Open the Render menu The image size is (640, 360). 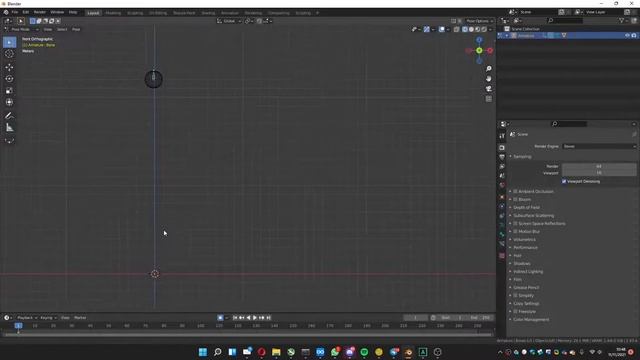pos(40,12)
